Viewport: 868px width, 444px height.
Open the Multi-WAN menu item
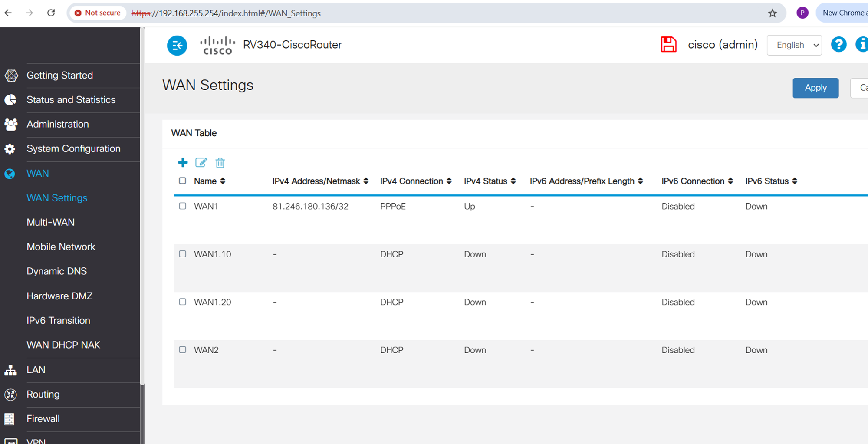[51, 222]
